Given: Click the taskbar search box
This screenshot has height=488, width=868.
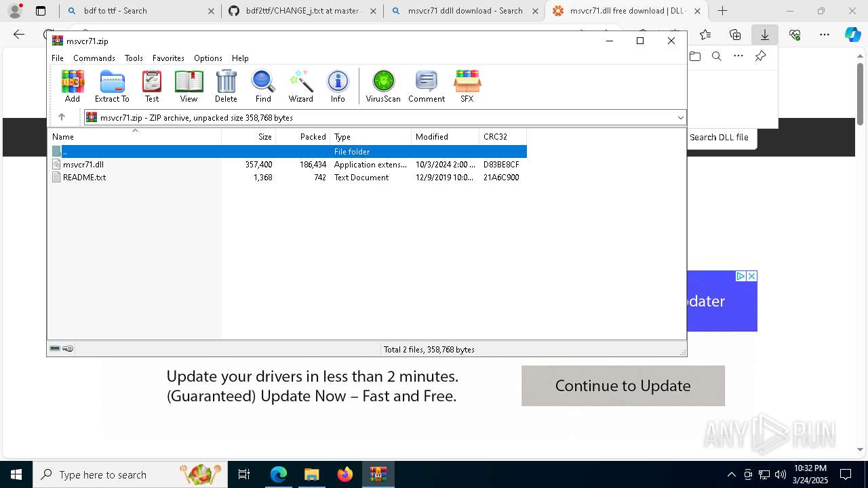Looking at the screenshot, I should (x=130, y=474).
